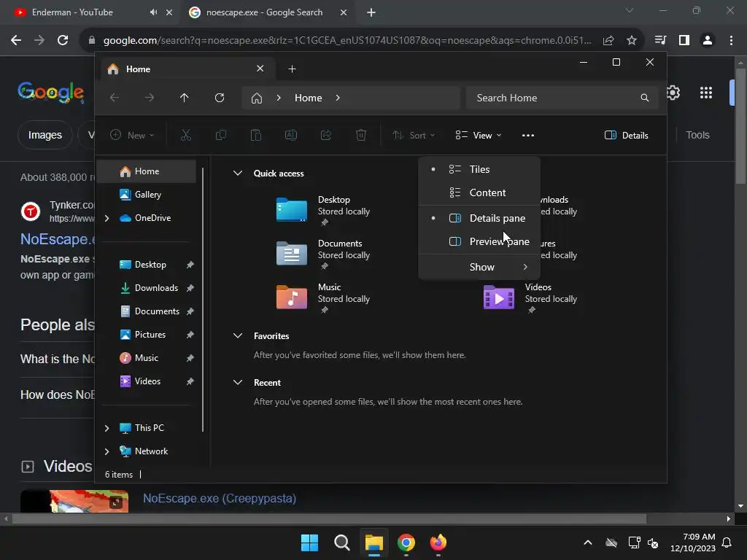Screen dimensions: 747x560
Task: Open the Desktop folder tile in Quick access
Action: [x=324, y=211]
